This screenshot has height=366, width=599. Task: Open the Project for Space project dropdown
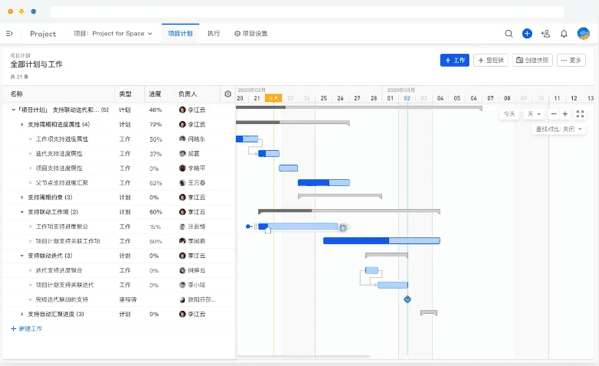pos(113,34)
